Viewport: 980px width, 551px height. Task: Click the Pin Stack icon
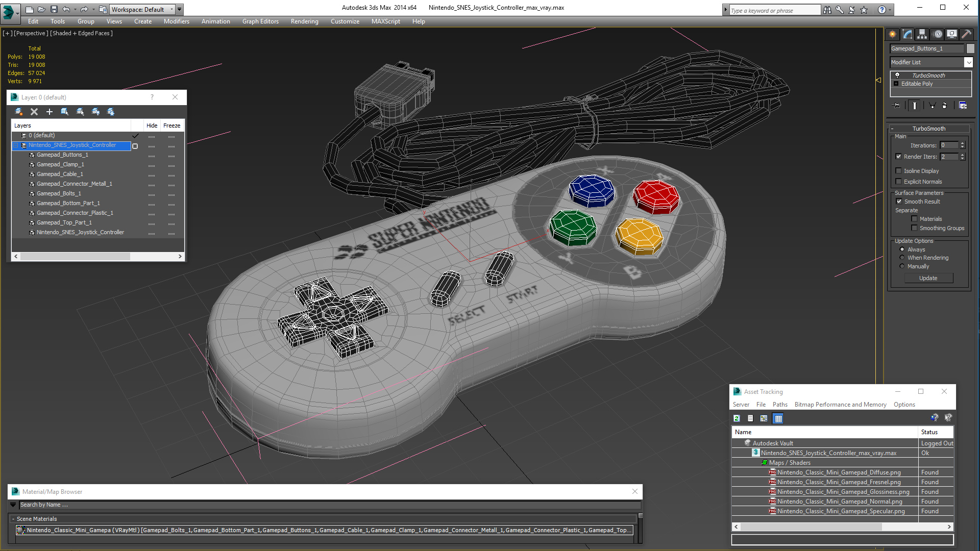[897, 106]
